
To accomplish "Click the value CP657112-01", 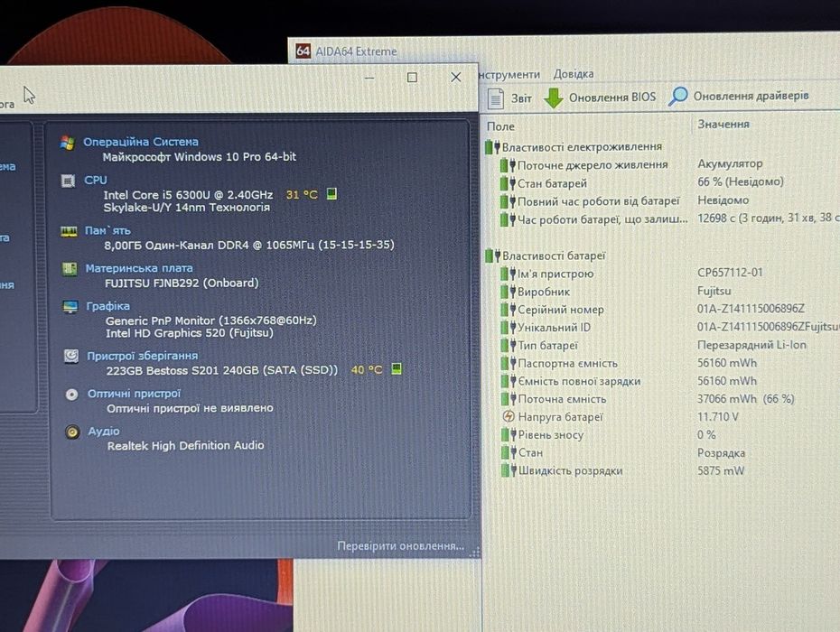I will (x=730, y=273).
